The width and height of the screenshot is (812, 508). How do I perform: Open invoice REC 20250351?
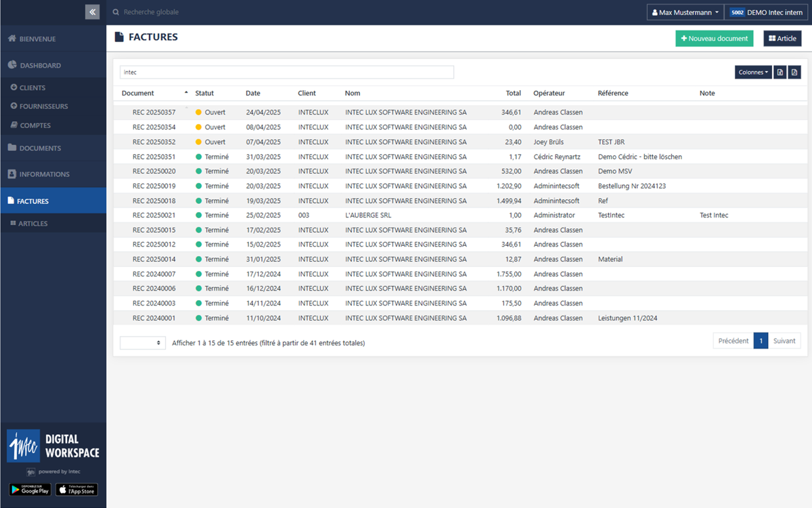pyautogui.click(x=154, y=156)
